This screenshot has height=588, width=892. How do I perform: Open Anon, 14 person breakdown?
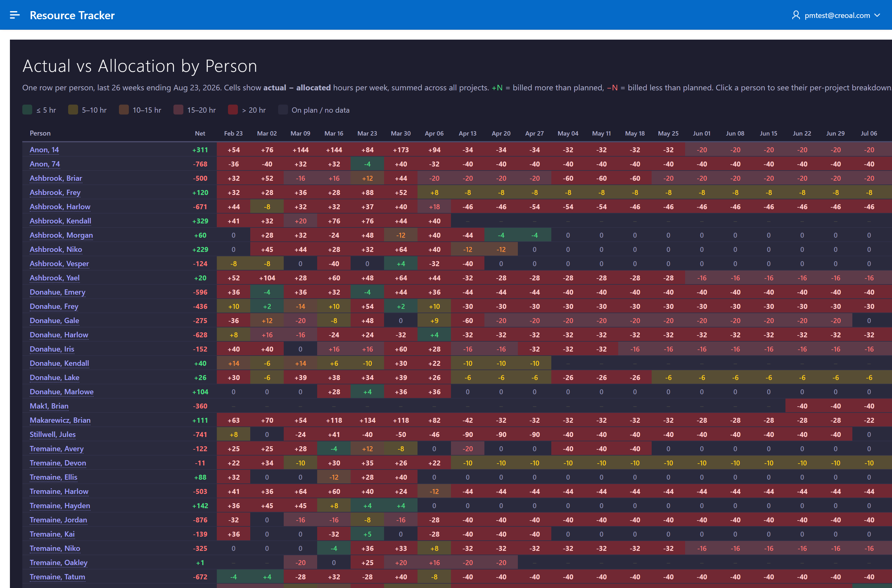tap(44, 149)
